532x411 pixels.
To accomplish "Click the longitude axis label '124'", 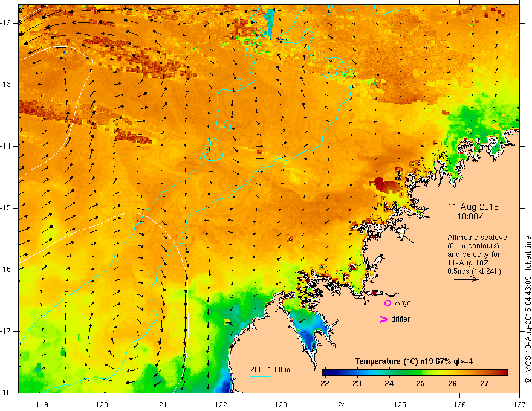I will tap(340, 404).
